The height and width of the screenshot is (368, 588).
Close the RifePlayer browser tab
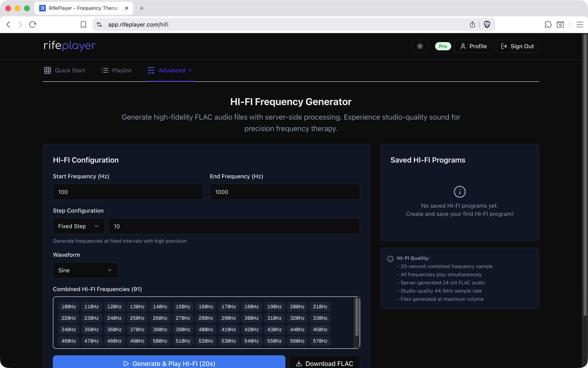[x=126, y=8]
